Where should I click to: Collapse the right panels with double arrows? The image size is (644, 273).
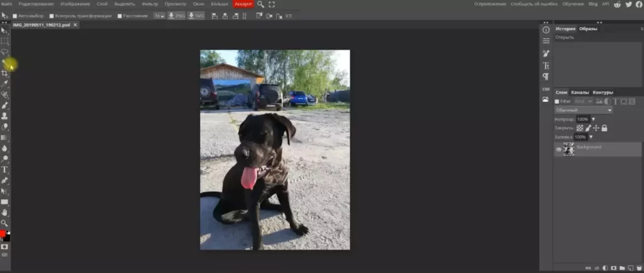click(x=599, y=23)
